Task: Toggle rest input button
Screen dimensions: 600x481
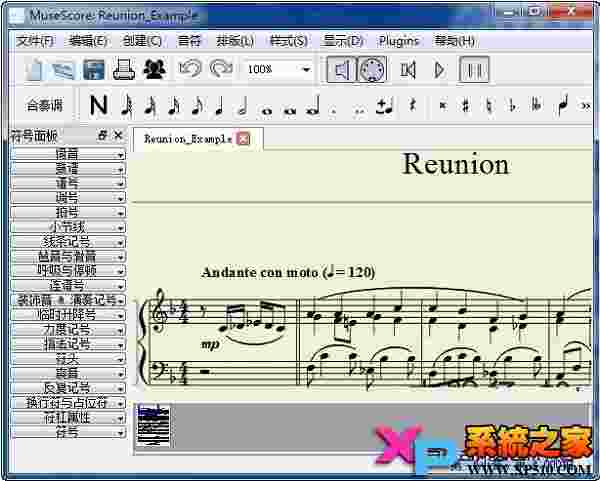Action: point(412,104)
